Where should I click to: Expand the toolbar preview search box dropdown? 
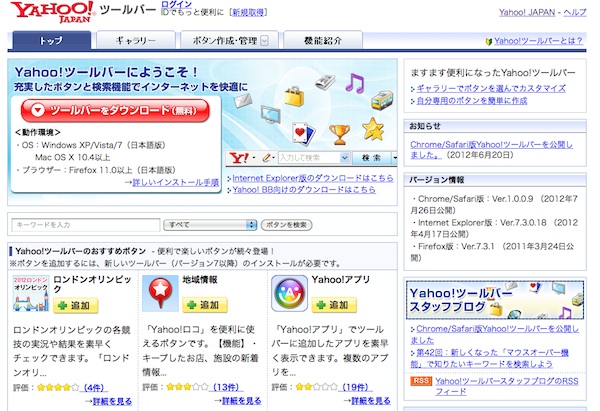tap(346, 158)
